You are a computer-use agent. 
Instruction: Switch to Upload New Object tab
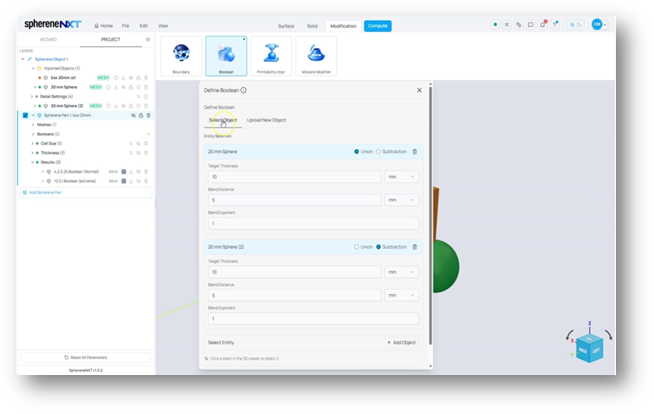click(x=267, y=120)
